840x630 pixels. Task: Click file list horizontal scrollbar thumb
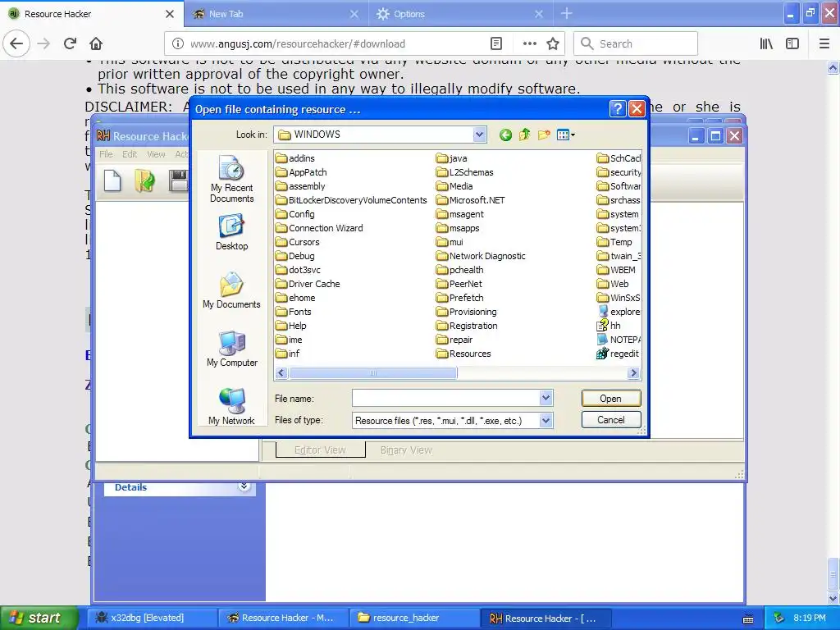(373, 373)
